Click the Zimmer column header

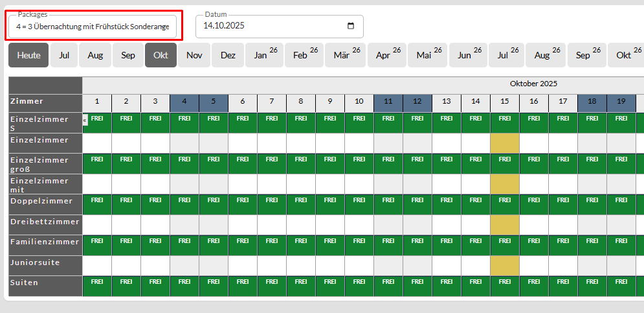tap(45, 102)
